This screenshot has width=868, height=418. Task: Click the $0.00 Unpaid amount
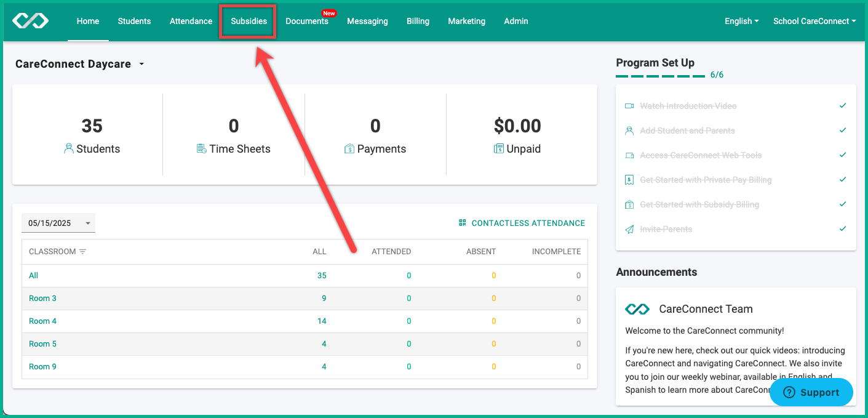517,126
